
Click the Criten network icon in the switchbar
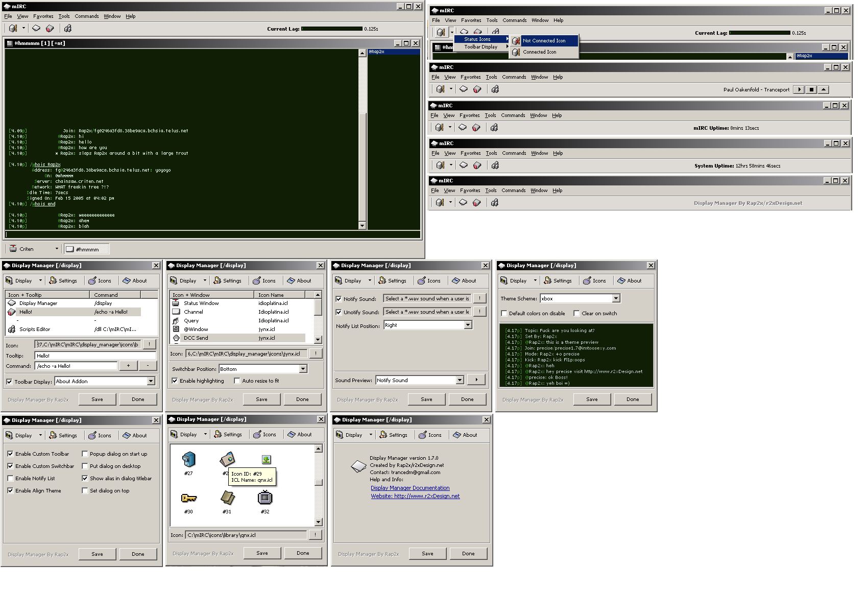pos(13,249)
